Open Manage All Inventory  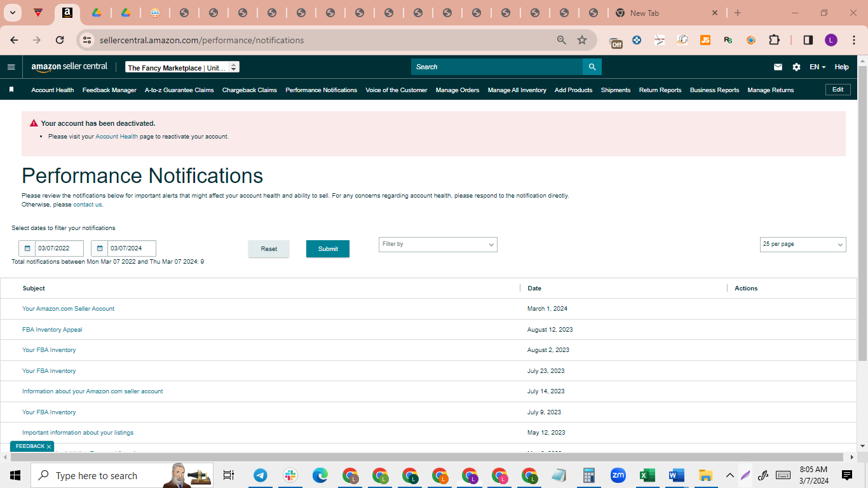(x=517, y=90)
